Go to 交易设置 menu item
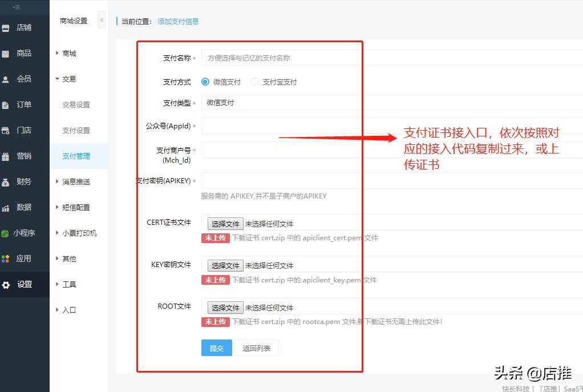 tap(76, 104)
